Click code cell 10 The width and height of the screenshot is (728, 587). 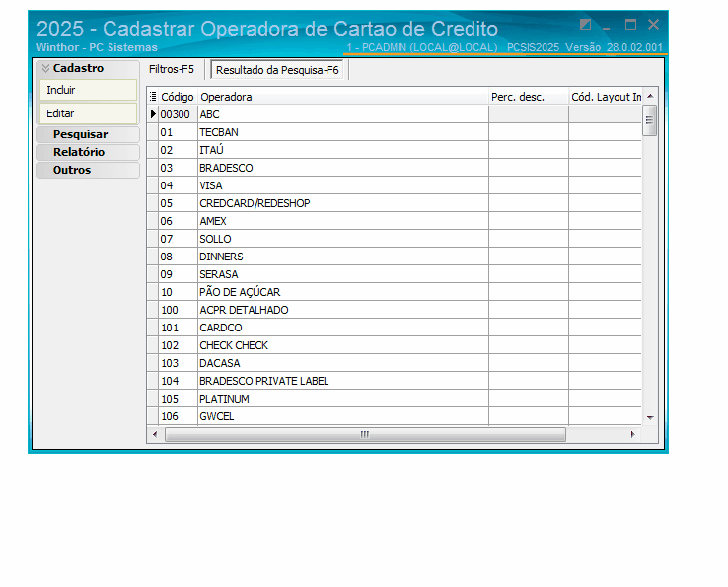[x=178, y=292]
